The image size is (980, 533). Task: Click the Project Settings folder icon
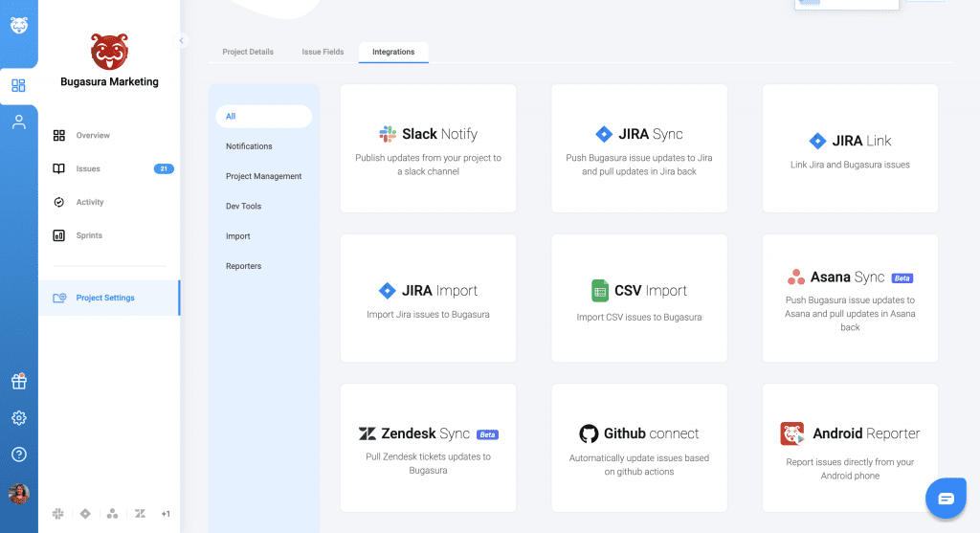click(x=59, y=298)
